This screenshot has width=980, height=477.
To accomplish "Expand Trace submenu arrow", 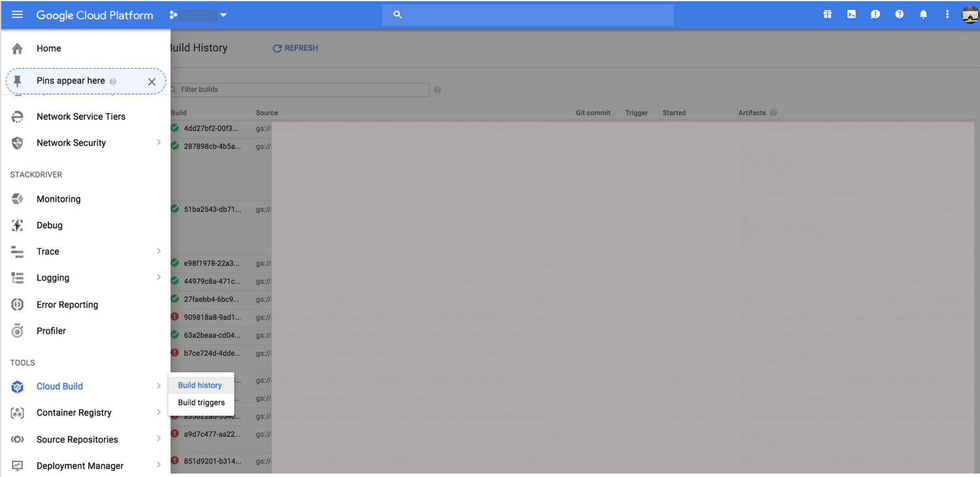I will [x=158, y=251].
